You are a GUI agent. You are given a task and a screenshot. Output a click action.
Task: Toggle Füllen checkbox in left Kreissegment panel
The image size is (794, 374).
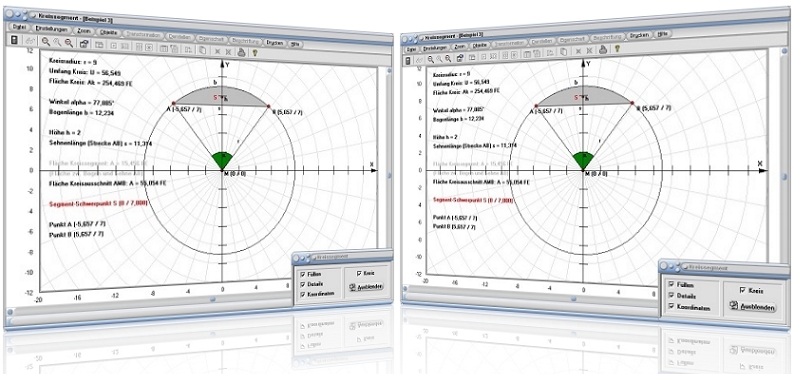pyautogui.click(x=303, y=274)
